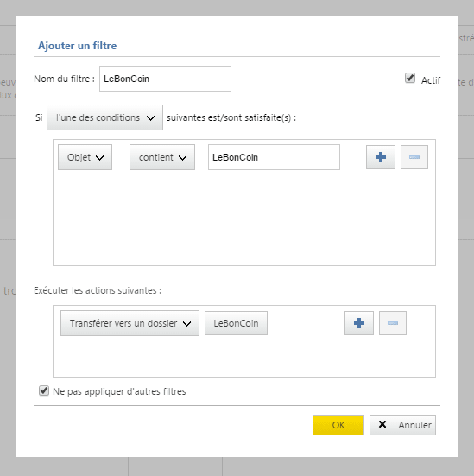Cancel with the Annuler button
Image resolution: width=474 pixels, height=476 pixels.
point(402,425)
